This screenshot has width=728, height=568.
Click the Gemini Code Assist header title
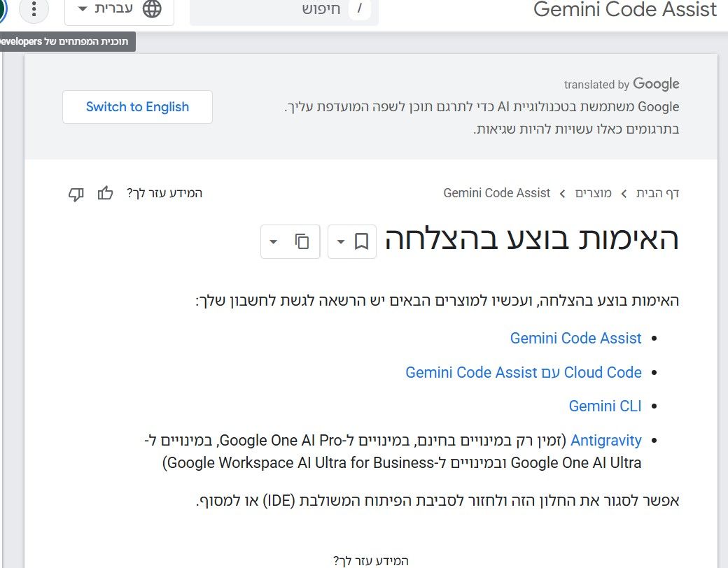click(625, 9)
